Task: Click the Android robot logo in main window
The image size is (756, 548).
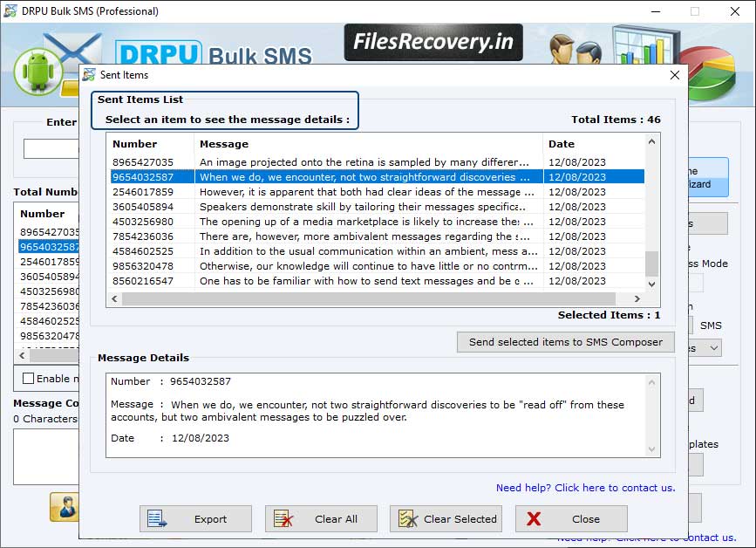Action: (38, 72)
